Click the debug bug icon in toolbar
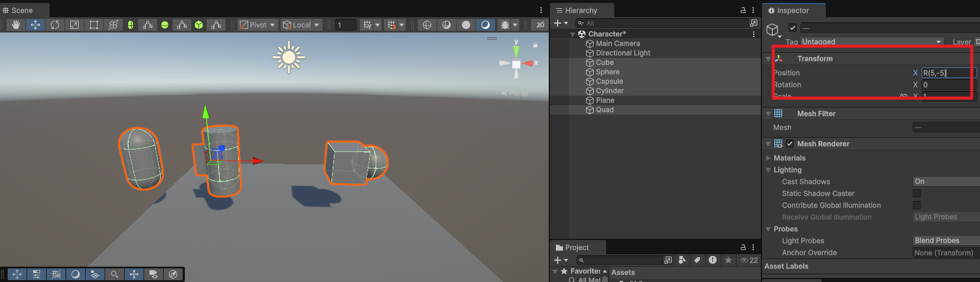This screenshot has height=282, width=980. tap(505, 25)
